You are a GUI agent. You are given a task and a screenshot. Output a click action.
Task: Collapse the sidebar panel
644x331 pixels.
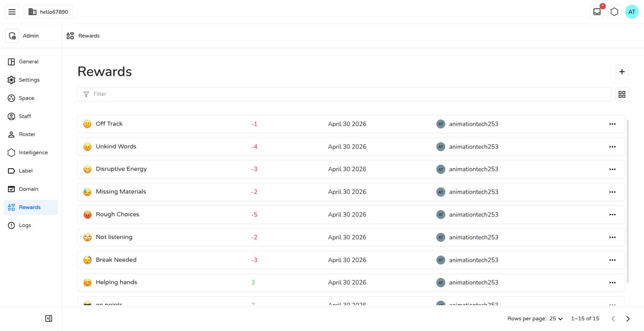click(49, 319)
